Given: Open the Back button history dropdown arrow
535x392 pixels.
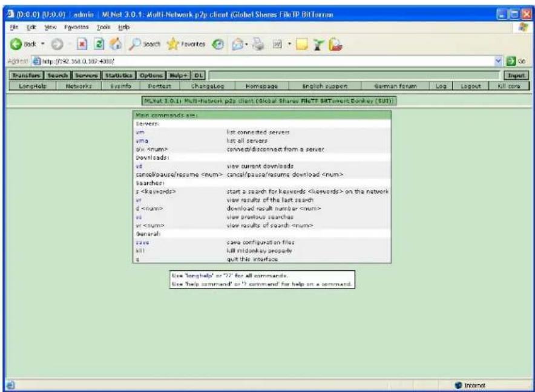Looking at the screenshot, I should 43,44.
